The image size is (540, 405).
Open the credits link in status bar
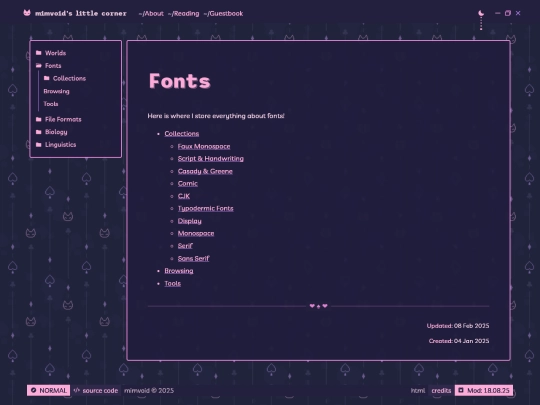tap(441, 391)
